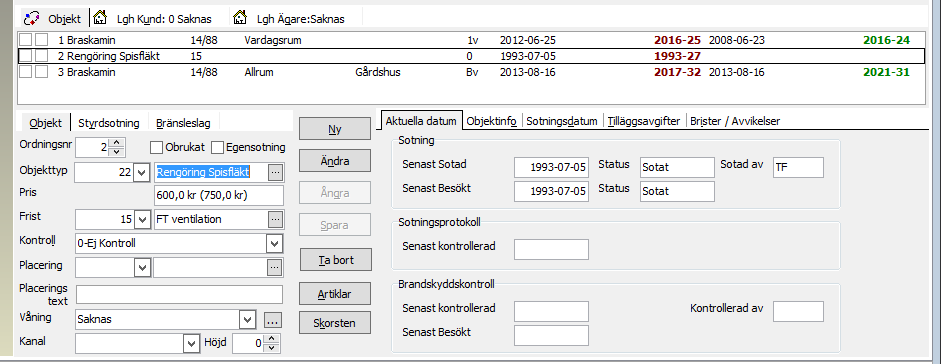Enable the Obrukat checkbox

[156, 147]
